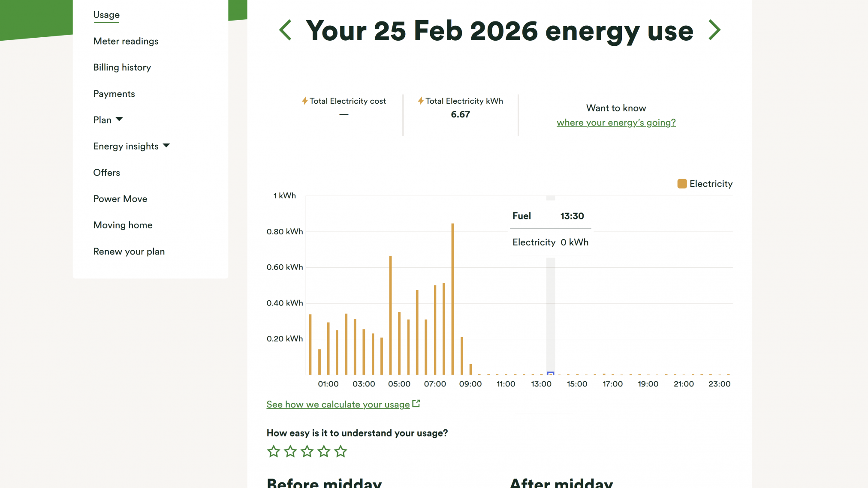Open the 'where your energy's going?' link
The height and width of the screenshot is (488, 868).
(x=616, y=123)
